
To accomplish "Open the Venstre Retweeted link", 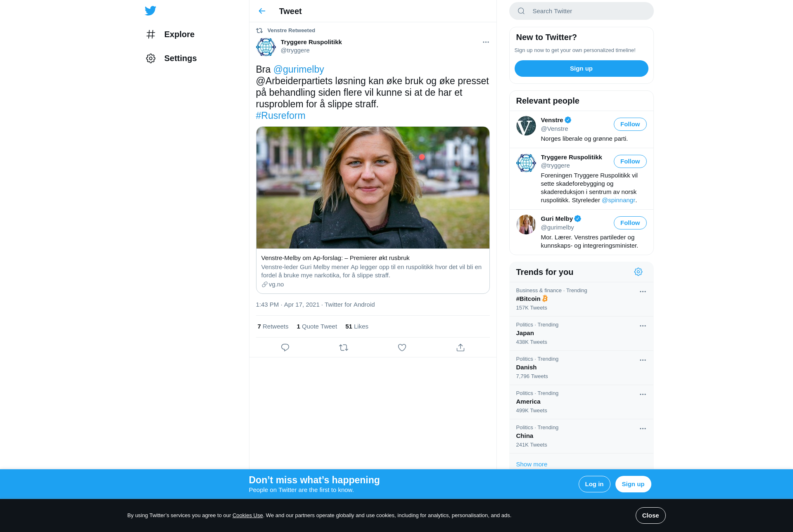I will pyautogui.click(x=291, y=31).
